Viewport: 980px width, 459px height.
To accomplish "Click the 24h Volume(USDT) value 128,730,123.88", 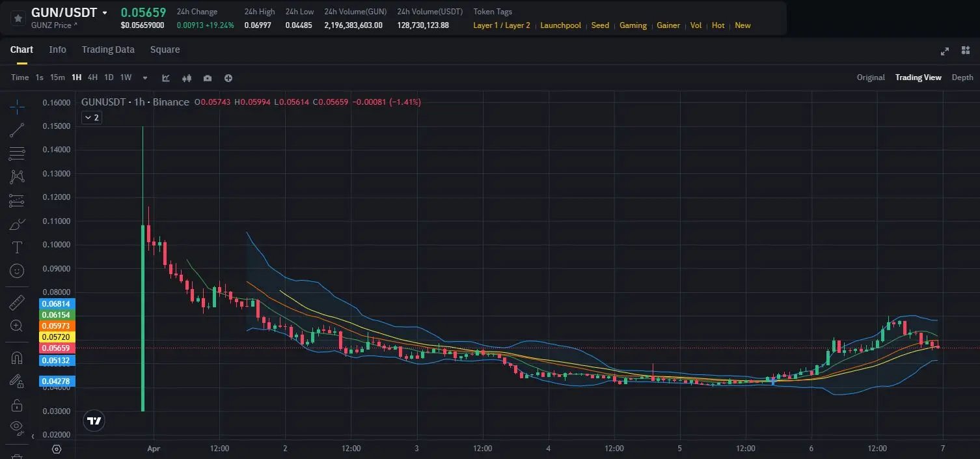I will (x=423, y=25).
